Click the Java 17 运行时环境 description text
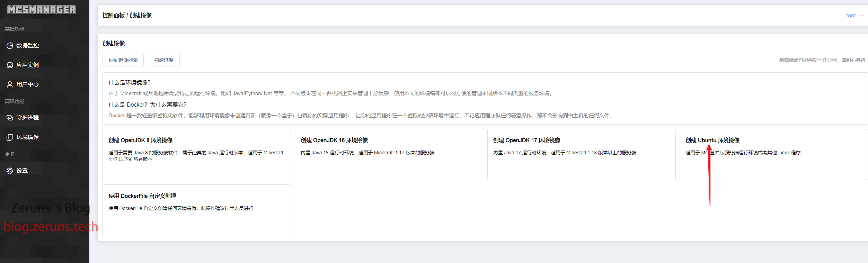This screenshot has height=263, width=868. pos(565,153)
